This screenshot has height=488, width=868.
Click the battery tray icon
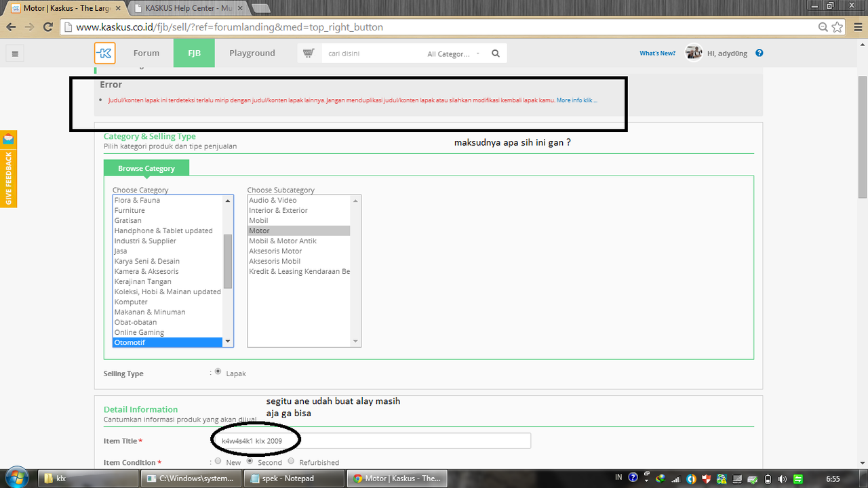pyautogui.click(x=769, y=478)
